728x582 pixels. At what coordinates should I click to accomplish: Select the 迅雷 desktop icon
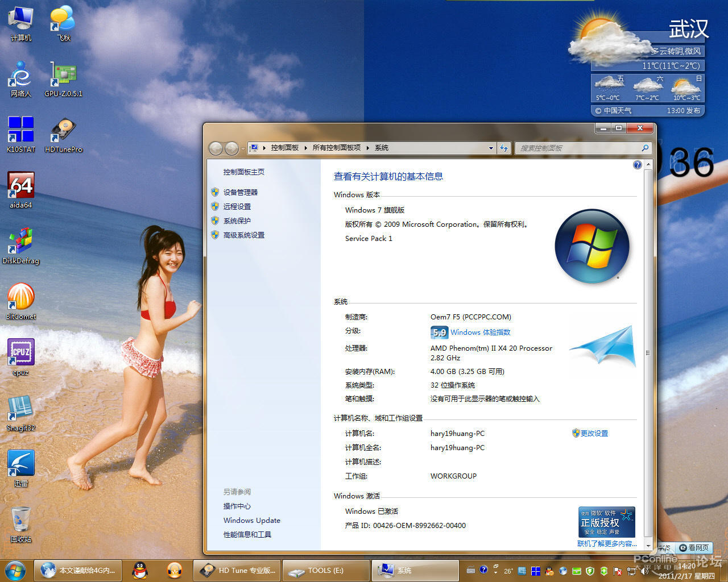click(x=20, y=468)
